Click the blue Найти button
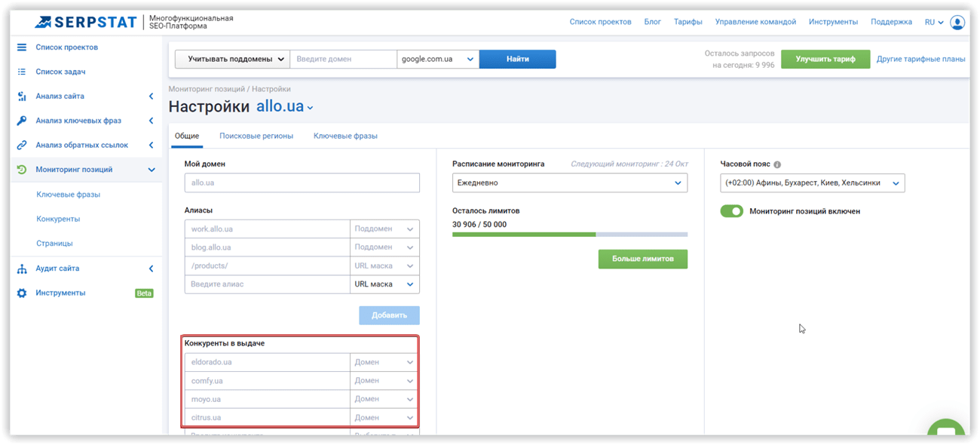Image resolution: width=980 pixels, height=445 pixels. [x=518, y=59]
